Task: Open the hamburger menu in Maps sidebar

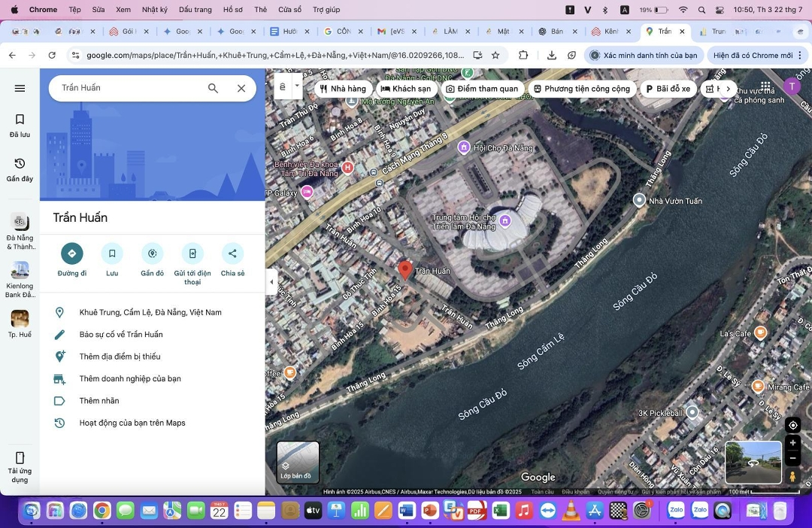Action: click(x=20, y=88)
